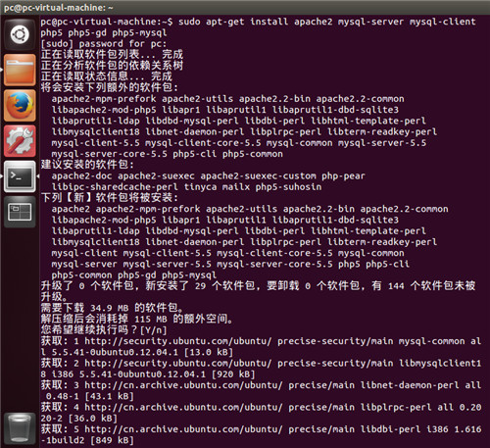Viewport: 490px width, 448px height.
Task: Select the Terminal launcher icon
Action: (x=20, y=176)
